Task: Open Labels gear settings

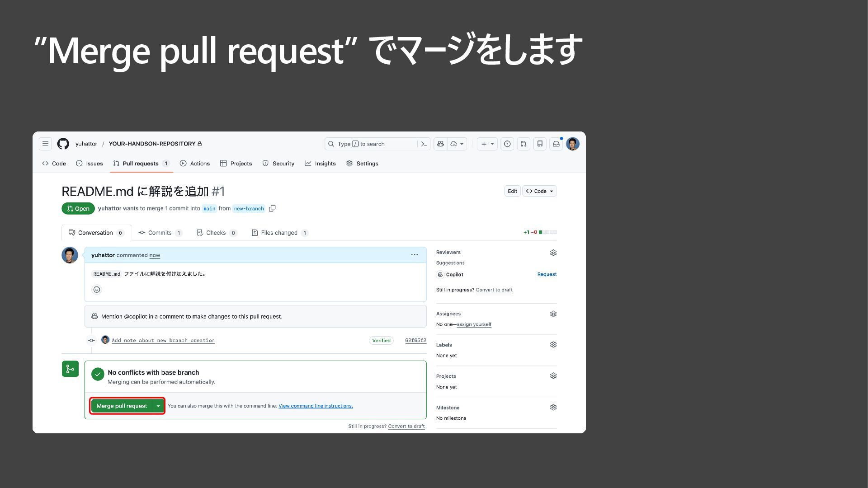Action: (553, 345)
